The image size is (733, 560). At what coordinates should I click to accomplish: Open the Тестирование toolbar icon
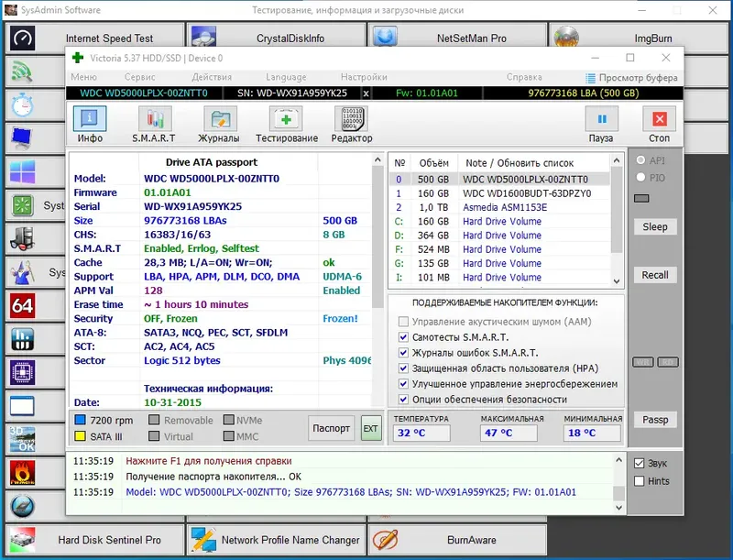tap(286, 119)
